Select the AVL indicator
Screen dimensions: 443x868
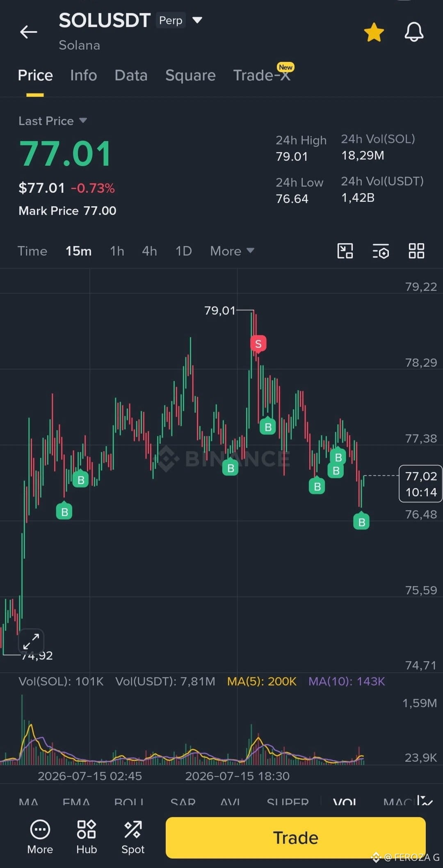(230, 802)
